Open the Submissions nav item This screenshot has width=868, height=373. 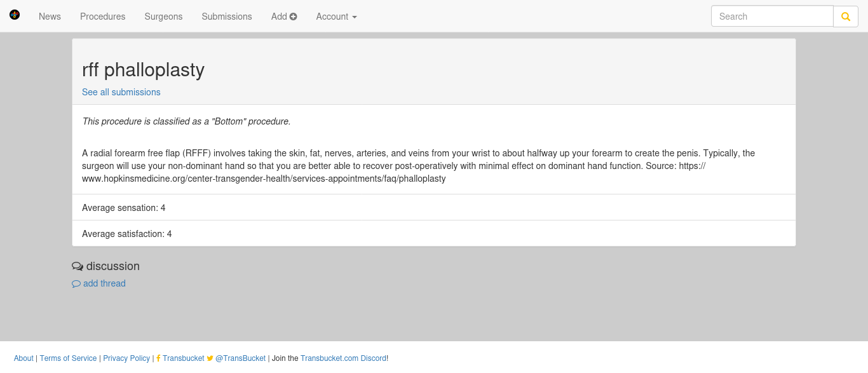pos(227,17)
